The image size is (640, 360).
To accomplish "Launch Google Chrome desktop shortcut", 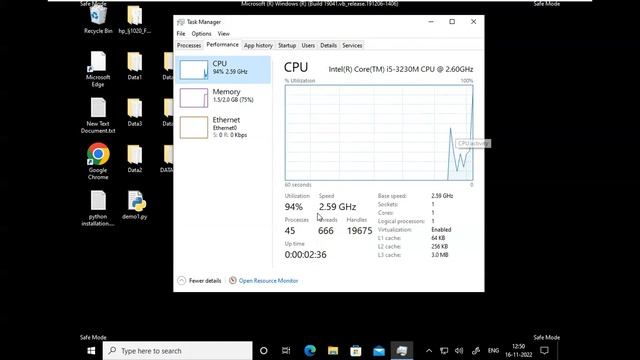I will click(x=98, y=162).
